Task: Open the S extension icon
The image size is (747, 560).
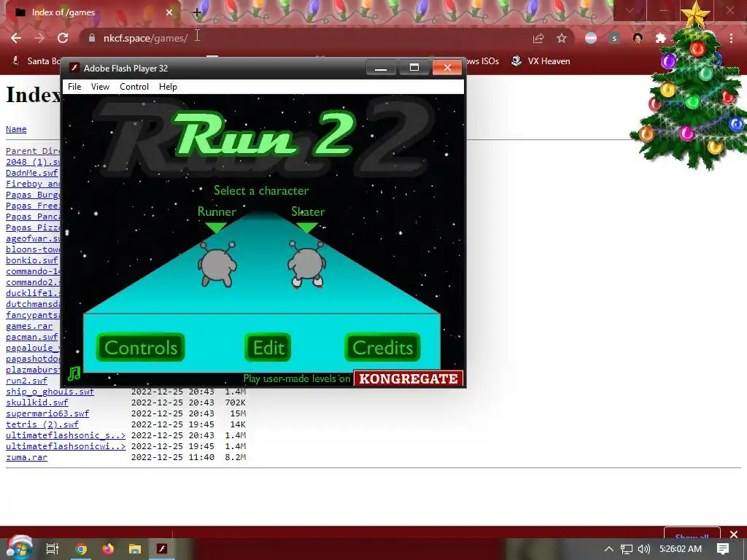Action: click(614, 38)
